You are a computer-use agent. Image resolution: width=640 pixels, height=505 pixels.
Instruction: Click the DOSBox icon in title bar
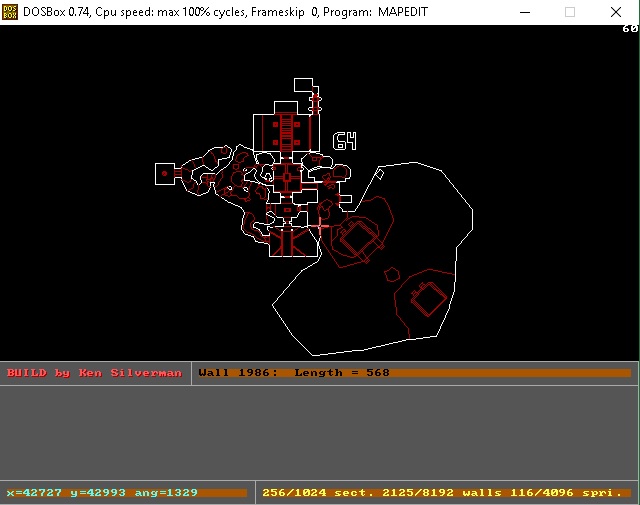pyautogui.click(x=10, y=11)
